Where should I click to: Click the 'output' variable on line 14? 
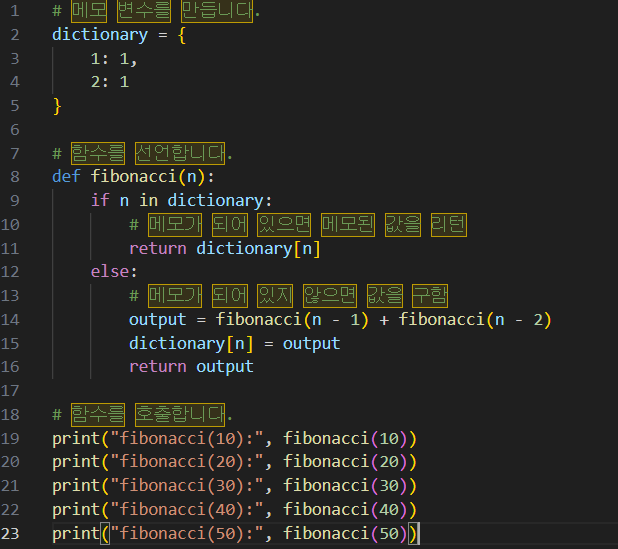point(158,320)
